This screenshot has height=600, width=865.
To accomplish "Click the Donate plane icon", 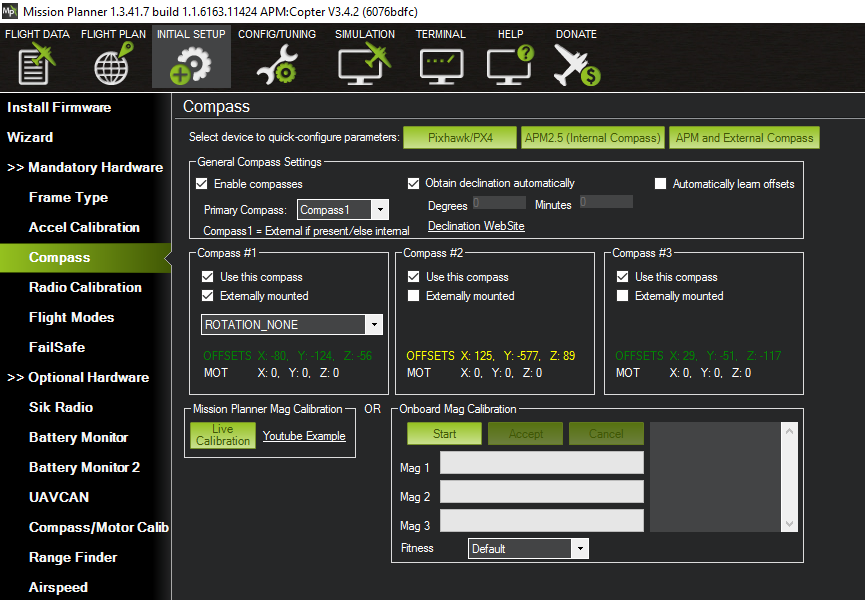I will [x=576, y=65].
